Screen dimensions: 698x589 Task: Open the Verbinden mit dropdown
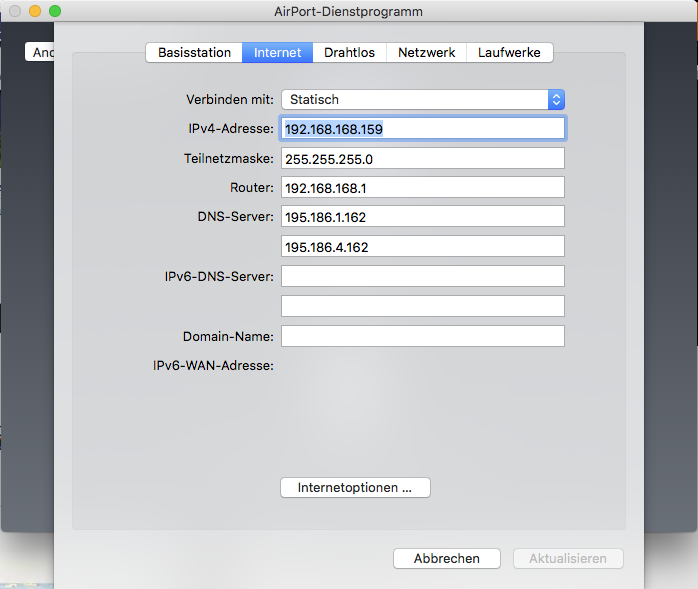(423, 99)
